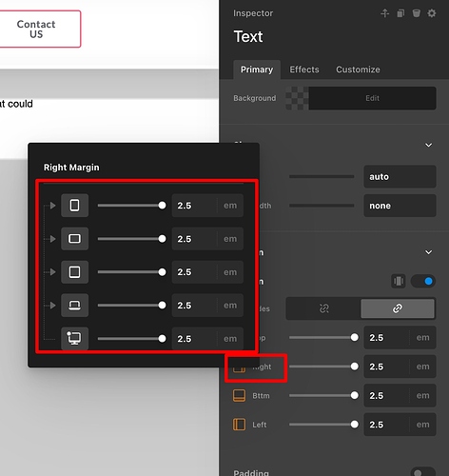449x476 pixels.
Task: Click the background Edit button
Action: coord(372,98)
